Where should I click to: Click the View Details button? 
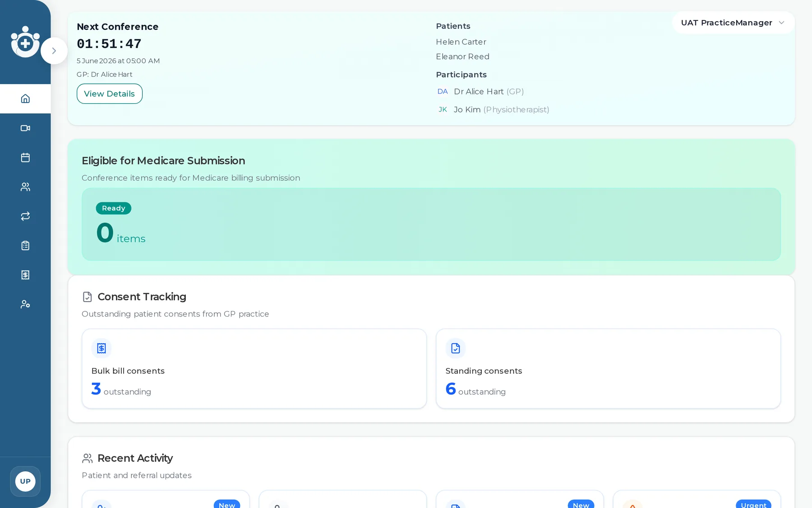pyautogui.click(x=110, y=93)
